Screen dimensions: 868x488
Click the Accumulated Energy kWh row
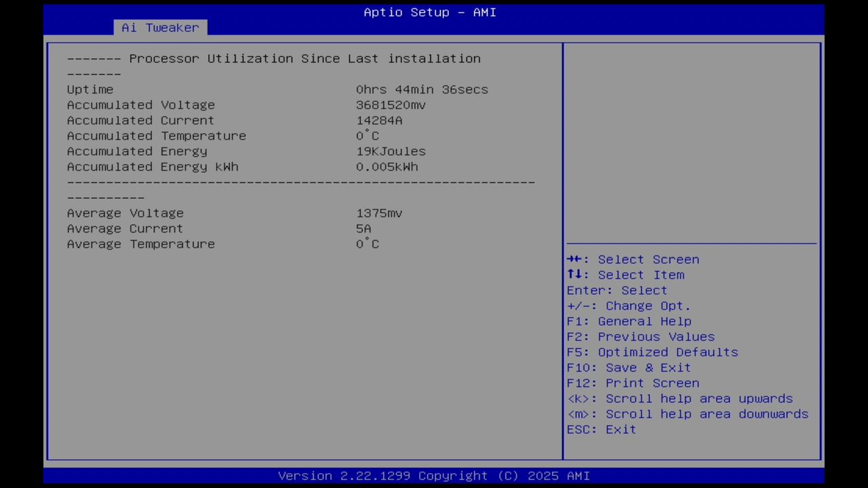[153, 167]
